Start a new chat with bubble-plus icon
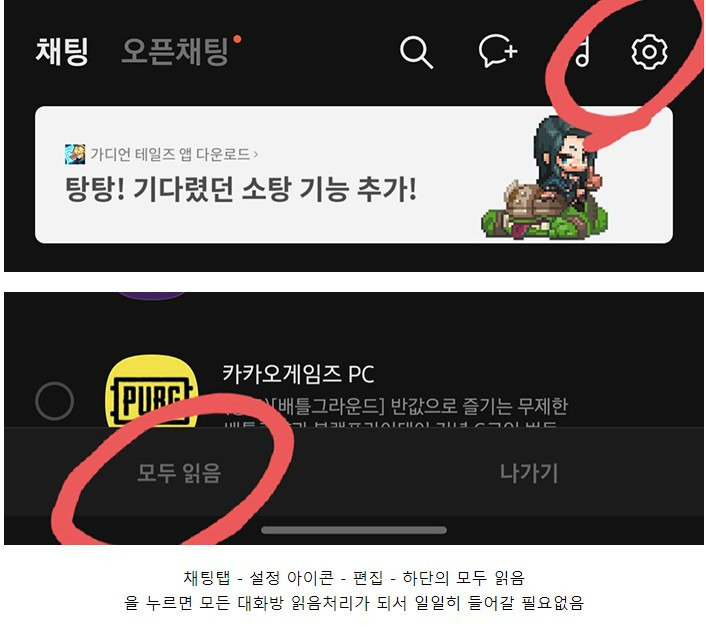Image resolution: width=706 pixels, height=627 pixels. (x=498, y=51)
